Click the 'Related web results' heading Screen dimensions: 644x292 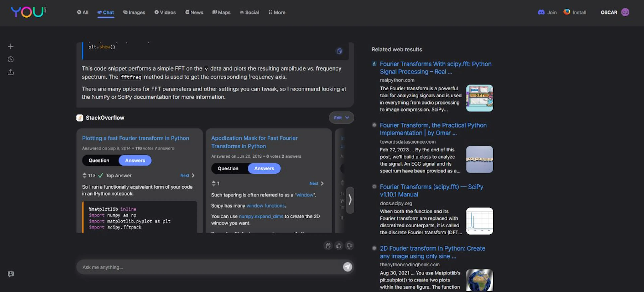tap(396, 49)
